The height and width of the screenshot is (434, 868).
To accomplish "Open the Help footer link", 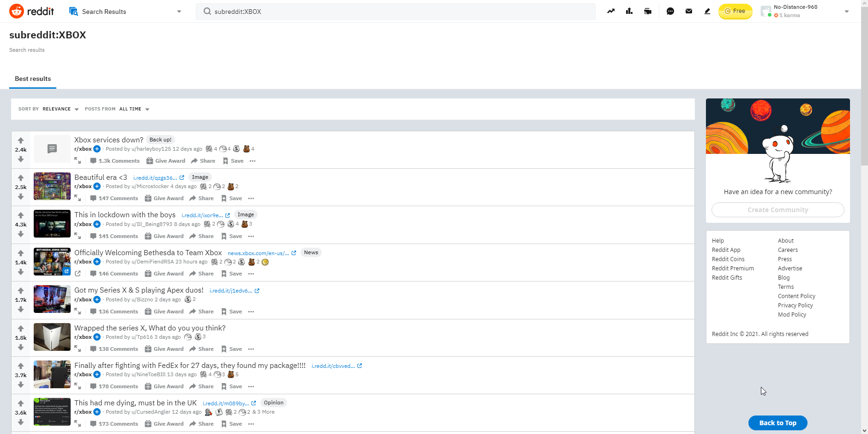I will coord(718,240).
